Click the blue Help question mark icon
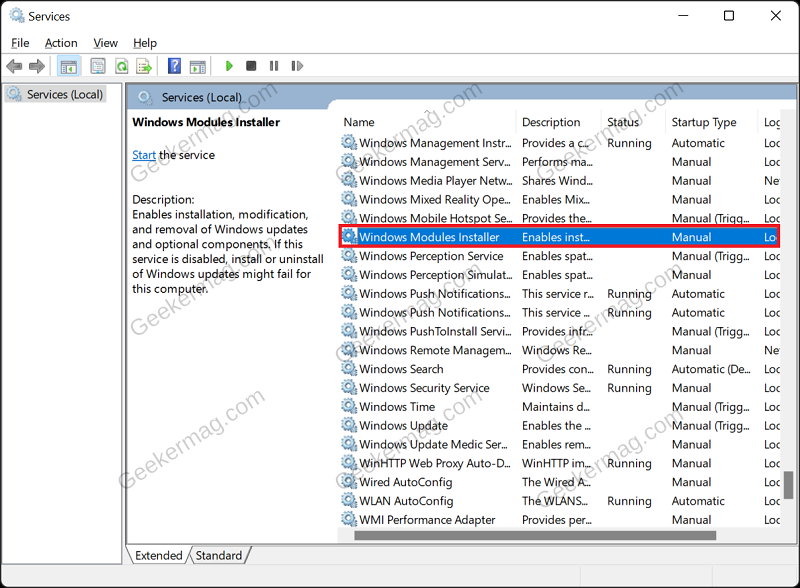800x588 pixels. click(174, 66)
